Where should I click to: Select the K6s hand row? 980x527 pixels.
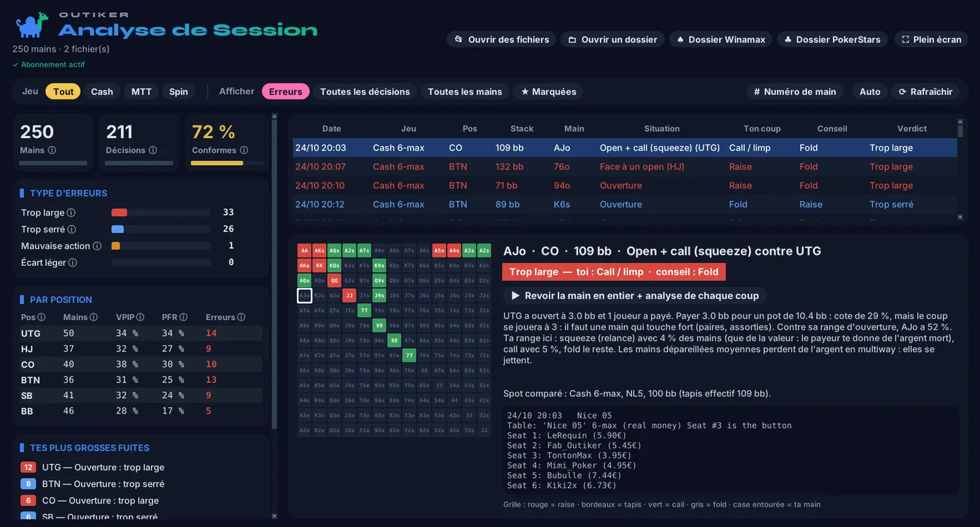pos(625,204)
